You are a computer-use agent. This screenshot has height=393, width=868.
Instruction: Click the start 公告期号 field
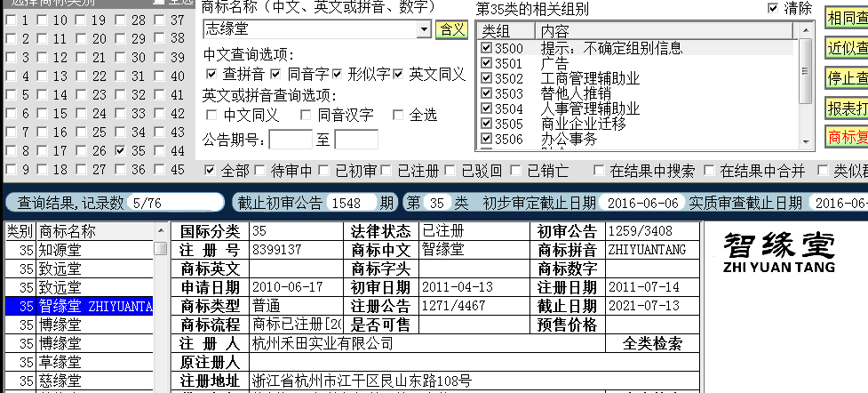291,140
